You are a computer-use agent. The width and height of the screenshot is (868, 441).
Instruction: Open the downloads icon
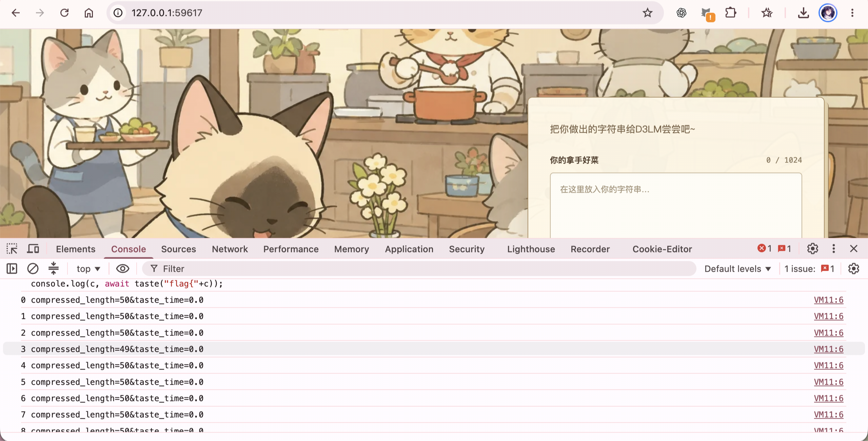(803, 13)
